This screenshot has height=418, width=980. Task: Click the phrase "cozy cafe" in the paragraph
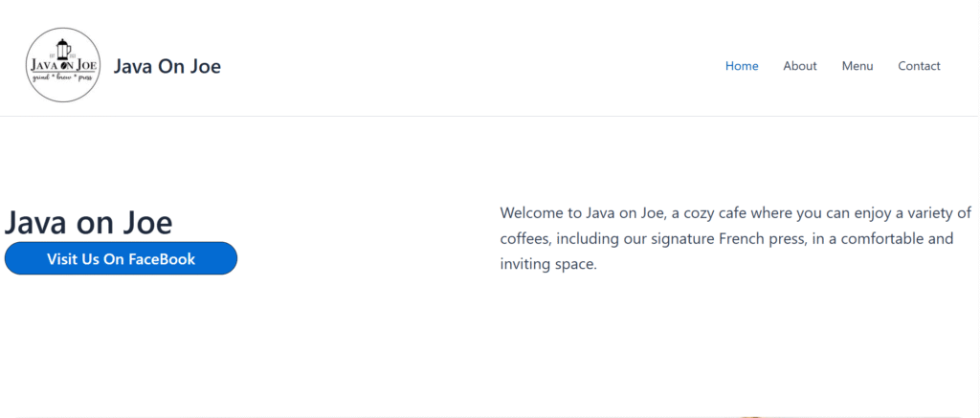pos(719,212)
